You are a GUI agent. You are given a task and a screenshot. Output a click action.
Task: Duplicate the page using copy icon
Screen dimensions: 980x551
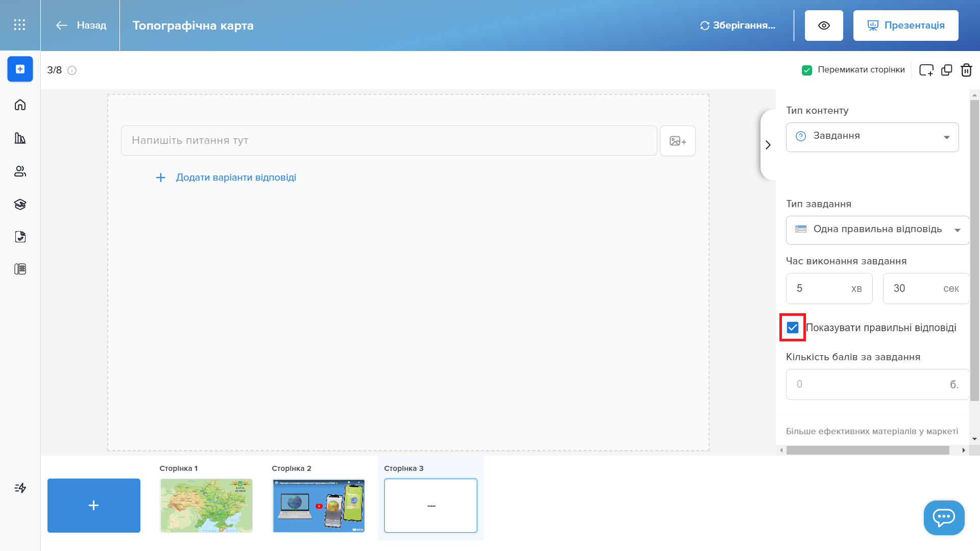click(x=947, y=70)
